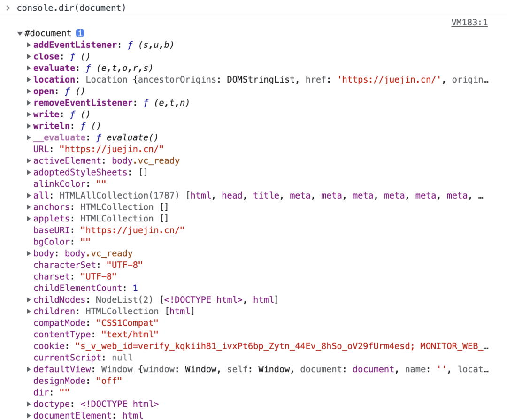The width and height of the screenshot is (507, 420).
Task: Expand the defaultView Window object
Action: [29, 369]
